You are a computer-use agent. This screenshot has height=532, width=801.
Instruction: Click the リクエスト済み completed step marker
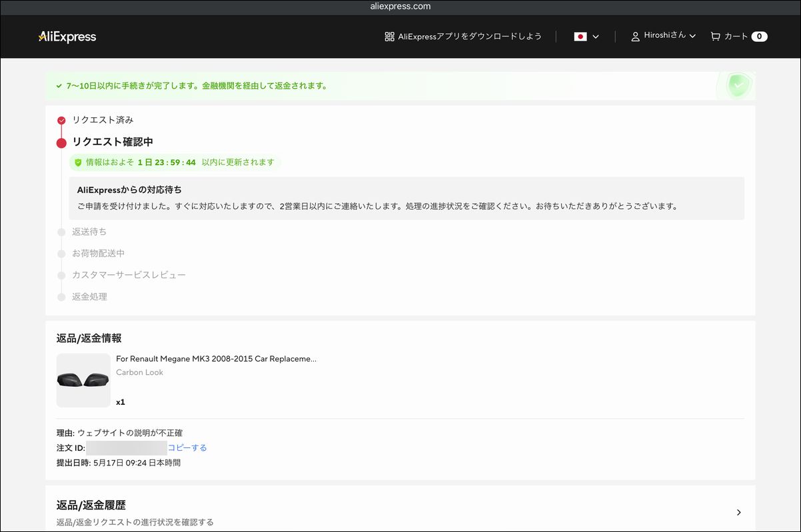61,121
